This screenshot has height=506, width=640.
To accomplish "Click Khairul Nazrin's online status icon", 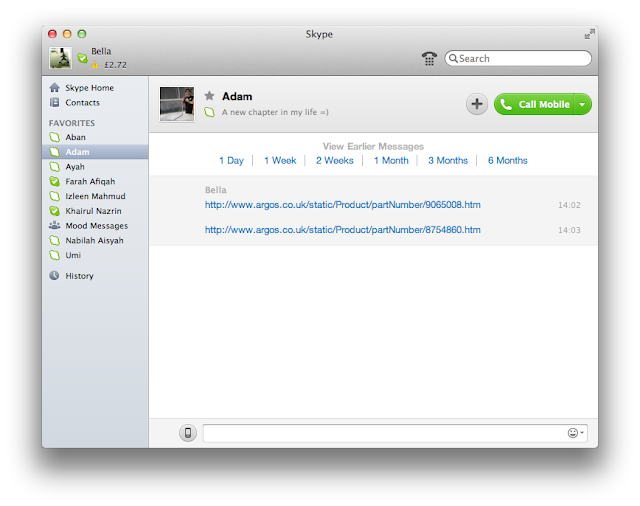I will coord(54,211).
